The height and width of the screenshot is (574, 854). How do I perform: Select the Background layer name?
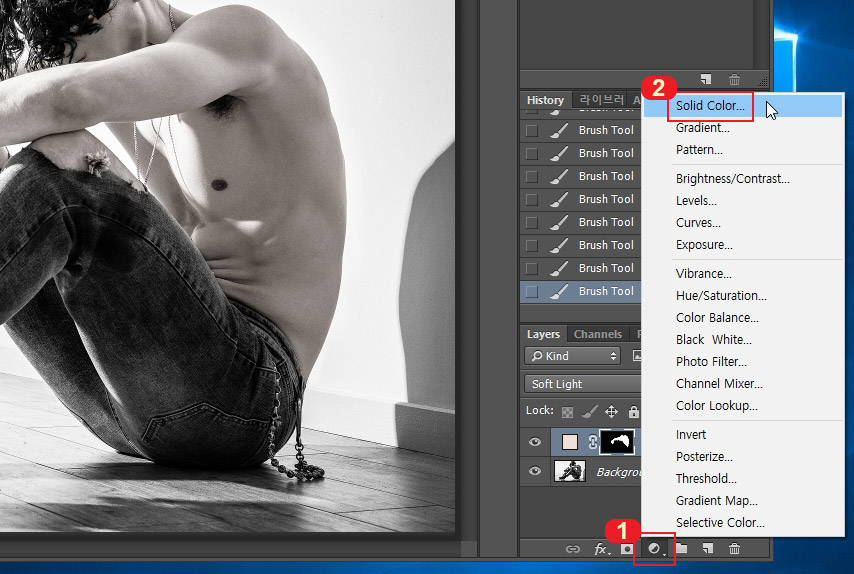(x=619, y=472)
